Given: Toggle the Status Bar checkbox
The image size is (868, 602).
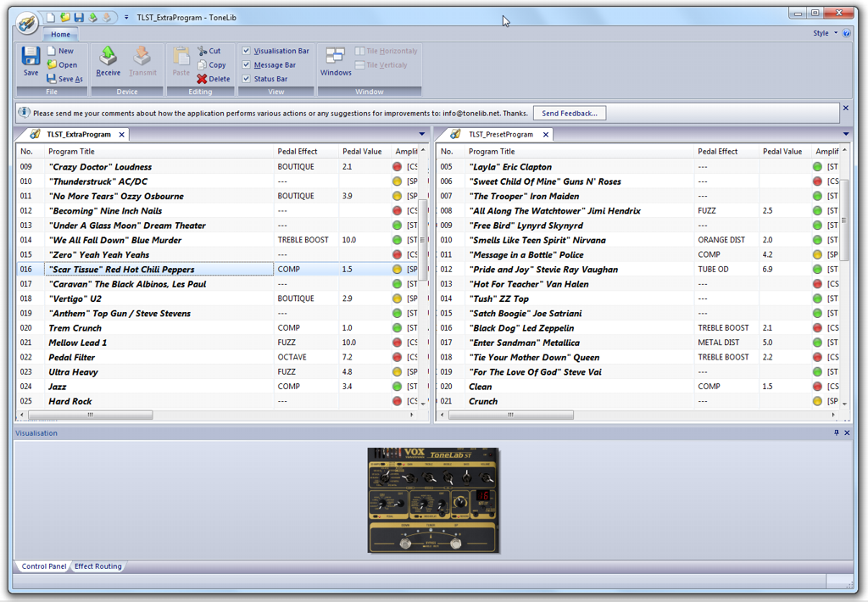Looking at the screenshot, I should [x=247, y=79].
